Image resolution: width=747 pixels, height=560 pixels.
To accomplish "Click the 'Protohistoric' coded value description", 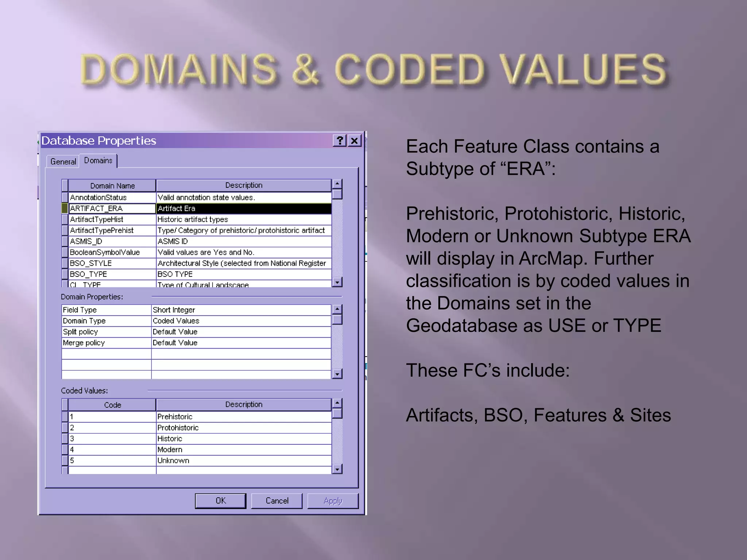I will click(x=244, y=427).
